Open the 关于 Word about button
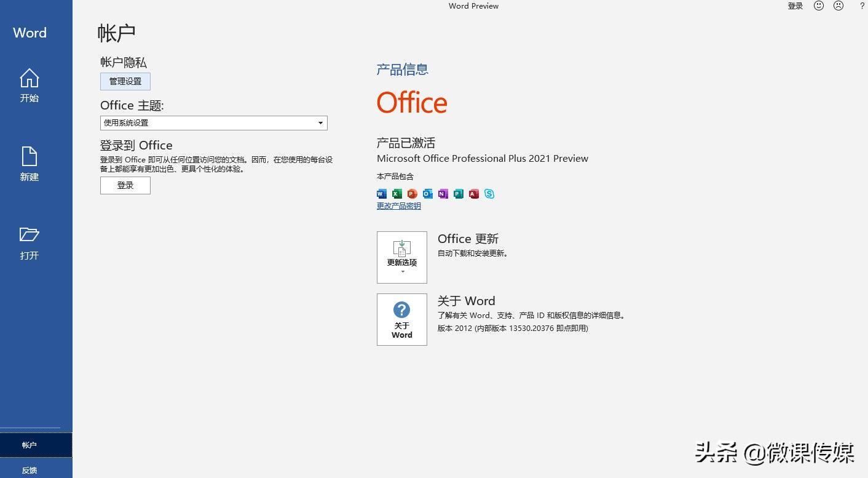 (x=402, y=319)
